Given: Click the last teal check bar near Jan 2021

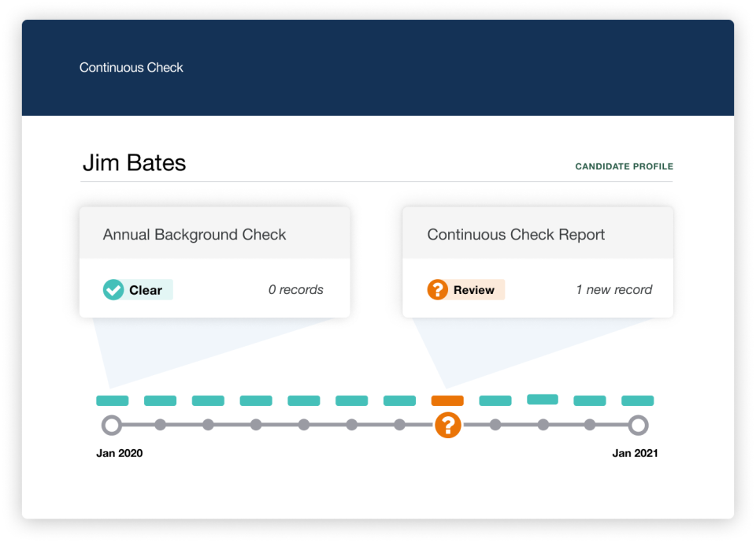Looking at the screenshot, I should coord(638,400).
